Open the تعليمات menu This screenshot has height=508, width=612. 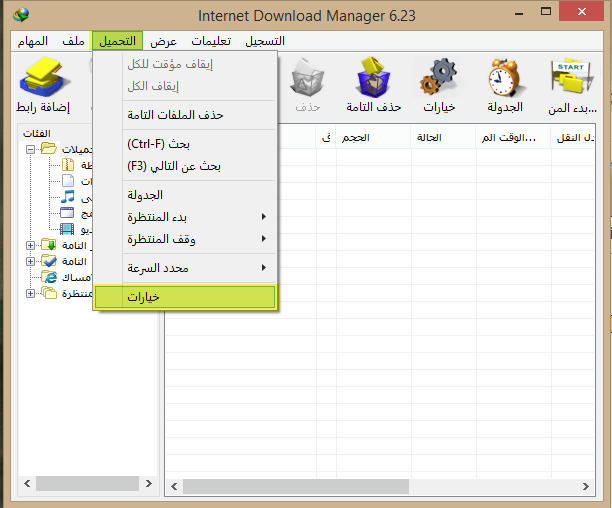point(211,41)
